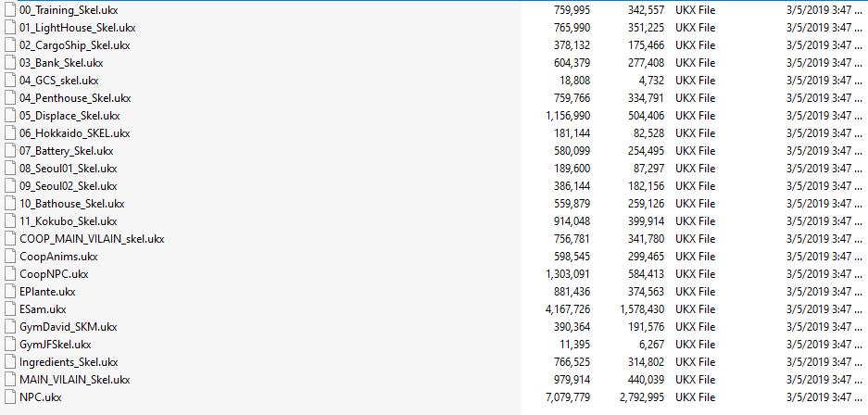The width and height of the screenshot is (868, 415).
Task: Select the GymJFSkel.ukx file icon
Action: coord(10,345)
